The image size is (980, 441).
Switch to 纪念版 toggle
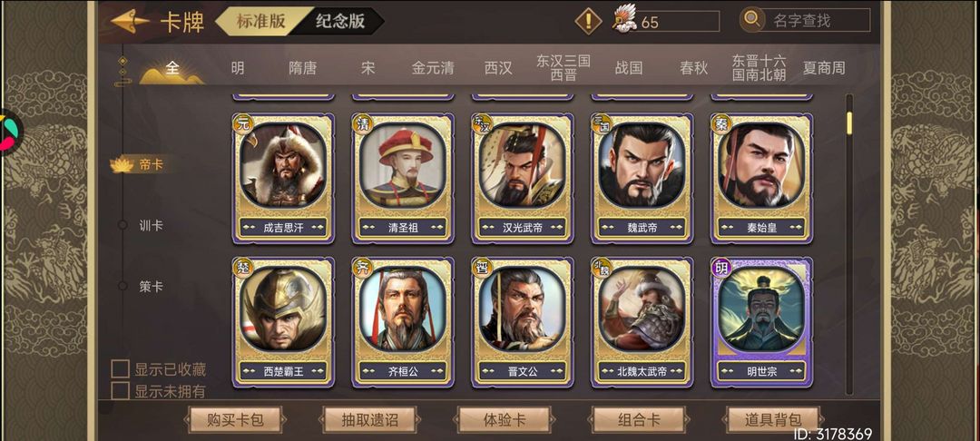point(340,21)
